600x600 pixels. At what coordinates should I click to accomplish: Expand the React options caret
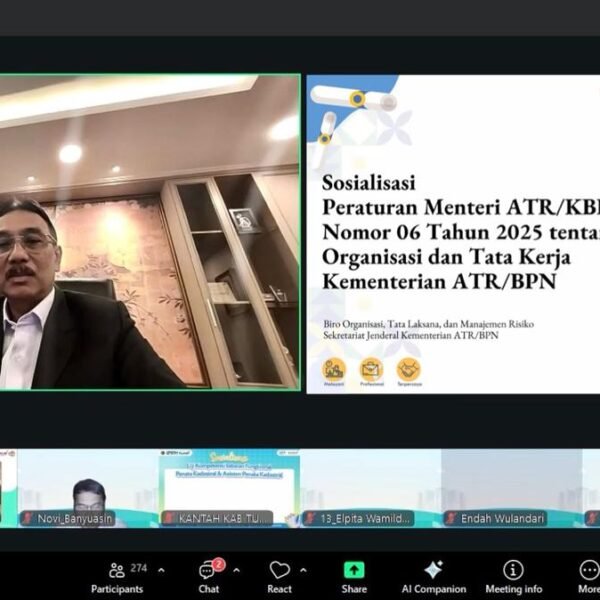point(303,571)
